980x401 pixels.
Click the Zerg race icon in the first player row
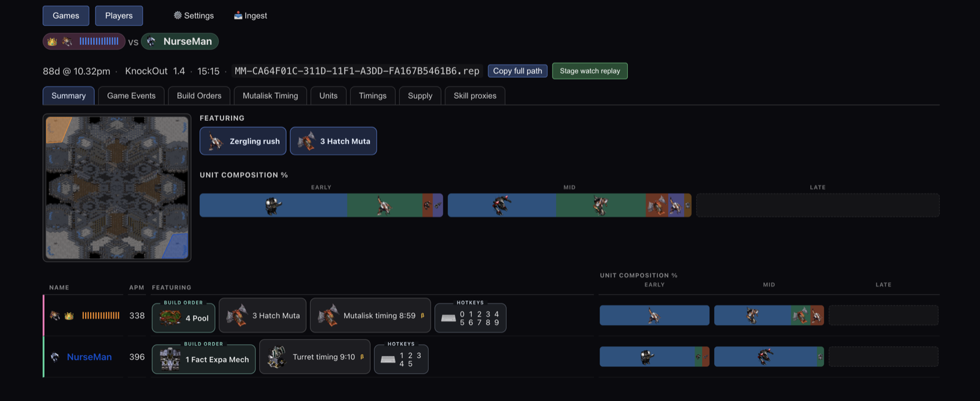tap(55, 316)
